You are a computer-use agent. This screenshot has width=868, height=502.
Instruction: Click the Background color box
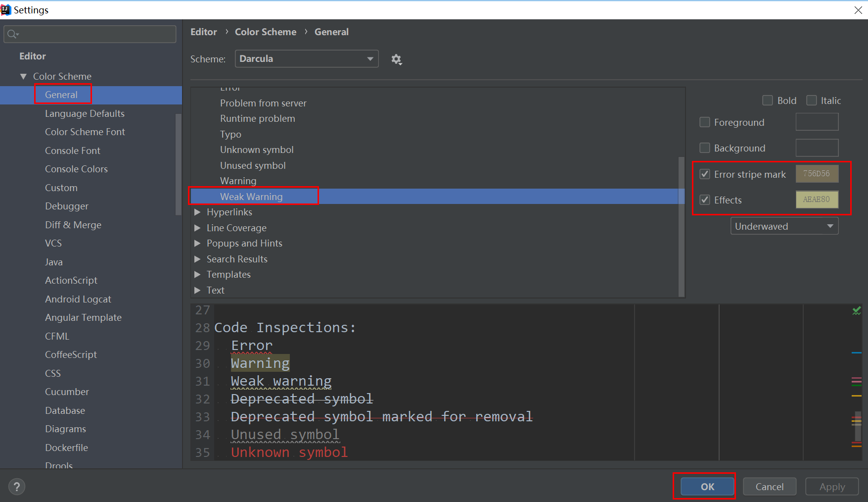[x=817, y=148]
